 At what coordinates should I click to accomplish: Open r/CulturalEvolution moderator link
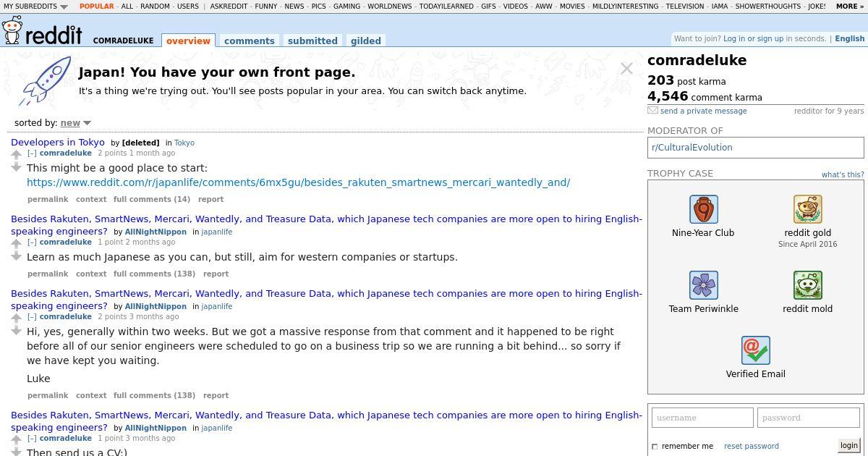coord(692,148)
